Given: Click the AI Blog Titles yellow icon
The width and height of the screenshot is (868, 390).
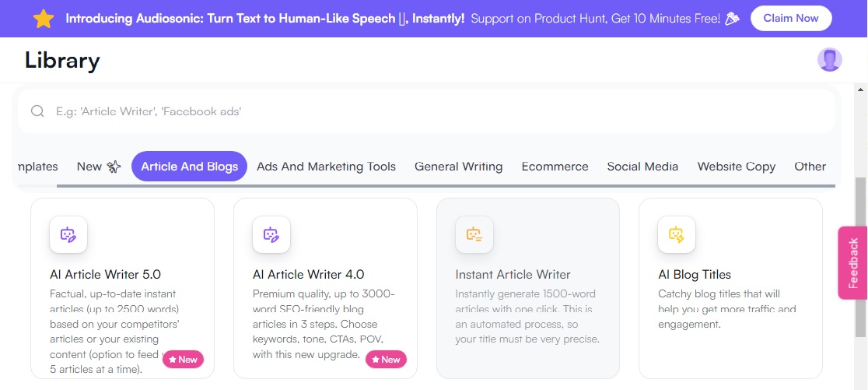Looking at the screenshot, I should point(677,234).
